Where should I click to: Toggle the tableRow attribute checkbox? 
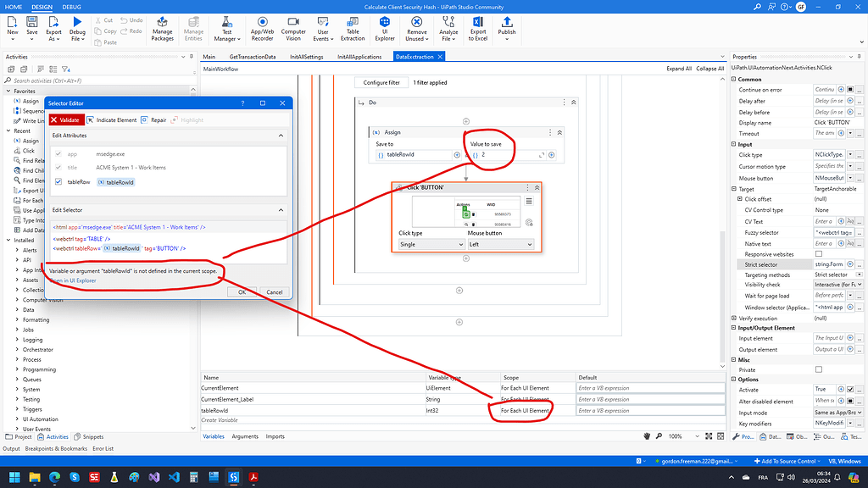point(59,181)
